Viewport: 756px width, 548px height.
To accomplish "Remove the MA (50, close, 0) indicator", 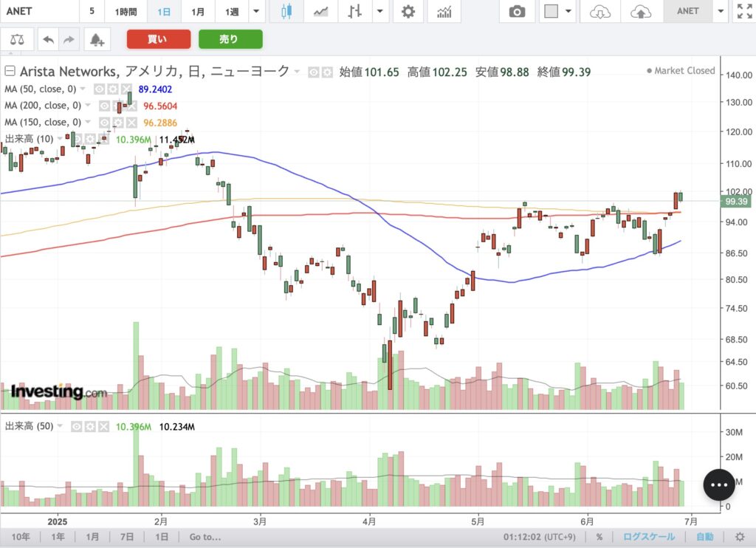I will click(x=126, y=89).
